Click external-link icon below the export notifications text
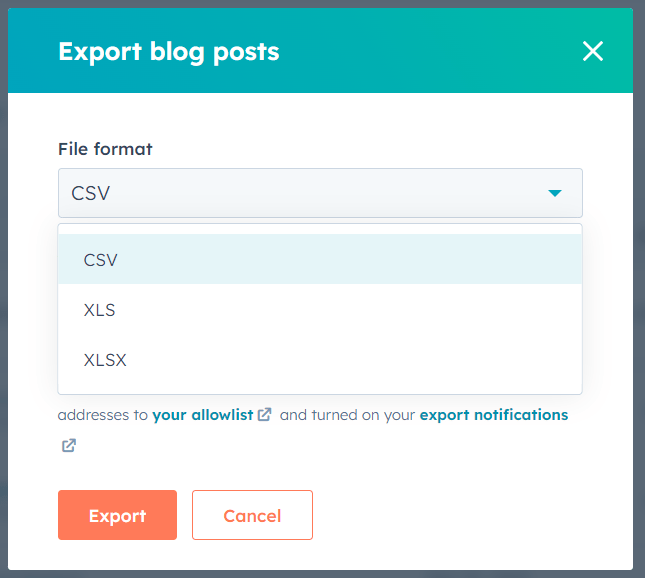Viewport: 645px width, 578px height. click(68, 445)
